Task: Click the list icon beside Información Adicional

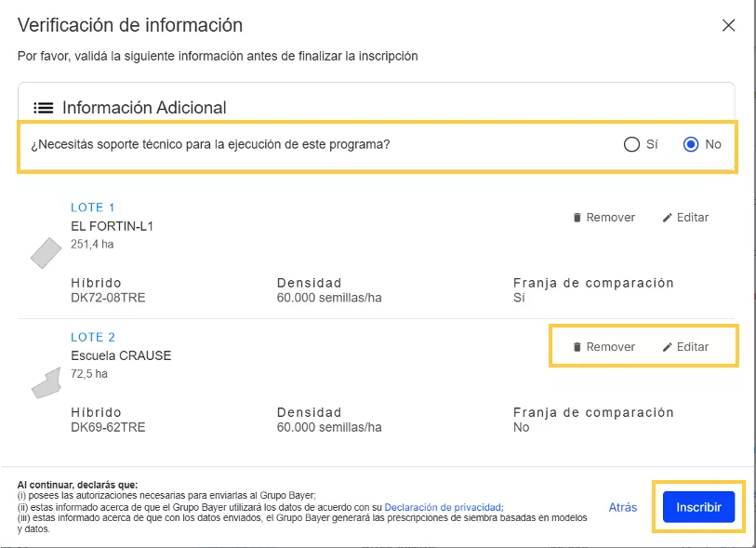Action: click(44, 108)
